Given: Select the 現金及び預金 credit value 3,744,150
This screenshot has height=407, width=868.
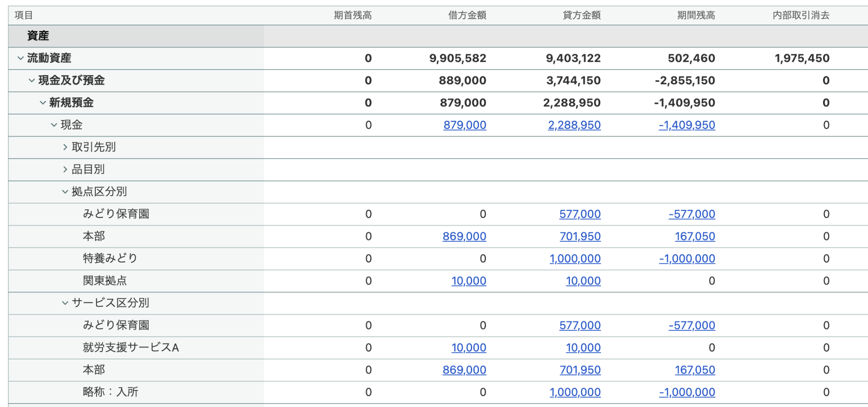Looking at the screenshot, I should coord(573,81).
